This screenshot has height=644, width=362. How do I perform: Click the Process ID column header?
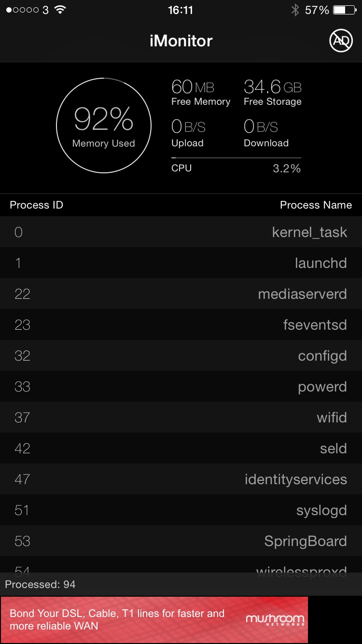[37, 205]
